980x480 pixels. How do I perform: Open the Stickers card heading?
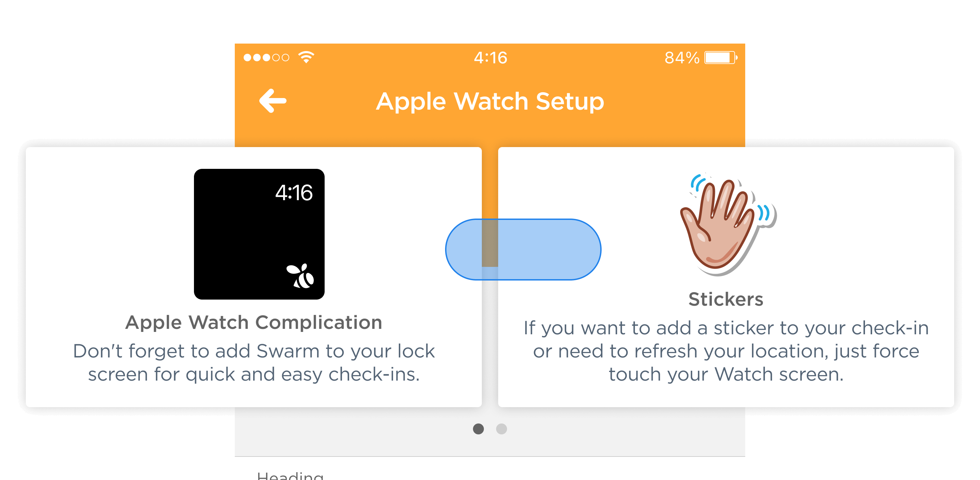pyautogui.click(x=726, y=299)
